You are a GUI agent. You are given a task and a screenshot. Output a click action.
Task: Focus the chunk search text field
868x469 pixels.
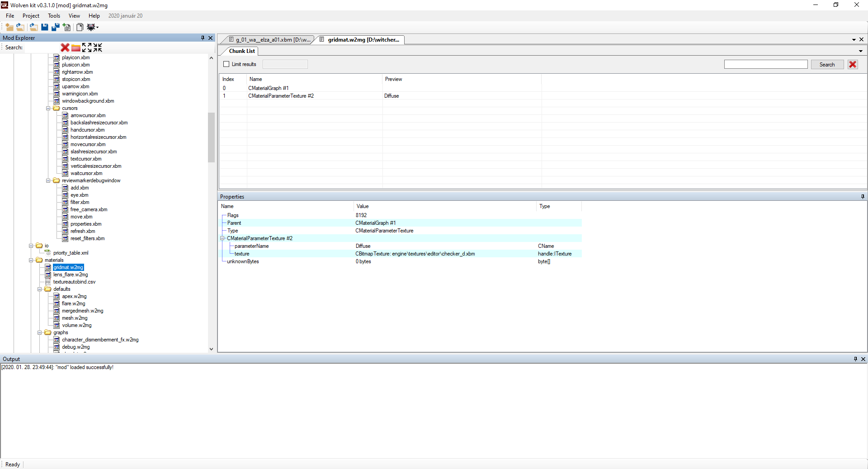click(766, 65)
